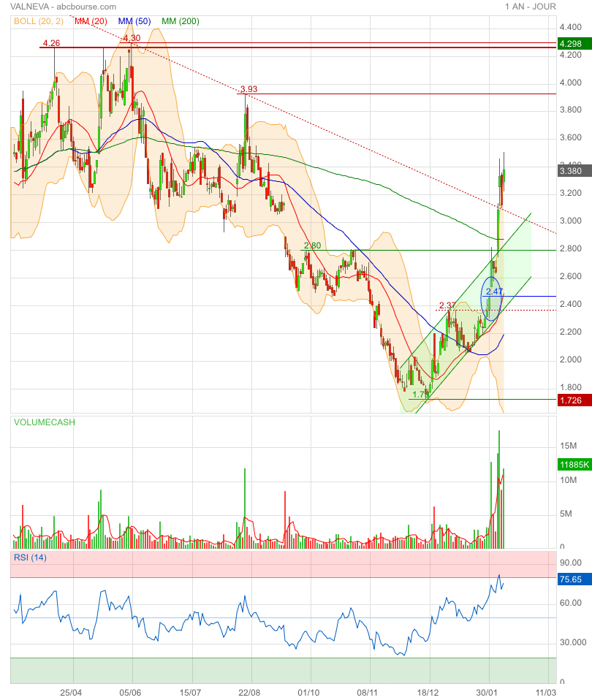592x700 pixels.
Task: Click the 30.000 RSI axis label
Action: 573,642
